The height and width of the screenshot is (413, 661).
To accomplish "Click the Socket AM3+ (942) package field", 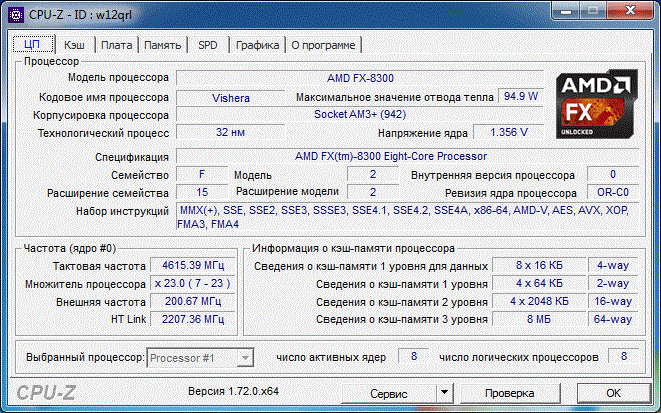I will 360,114.
